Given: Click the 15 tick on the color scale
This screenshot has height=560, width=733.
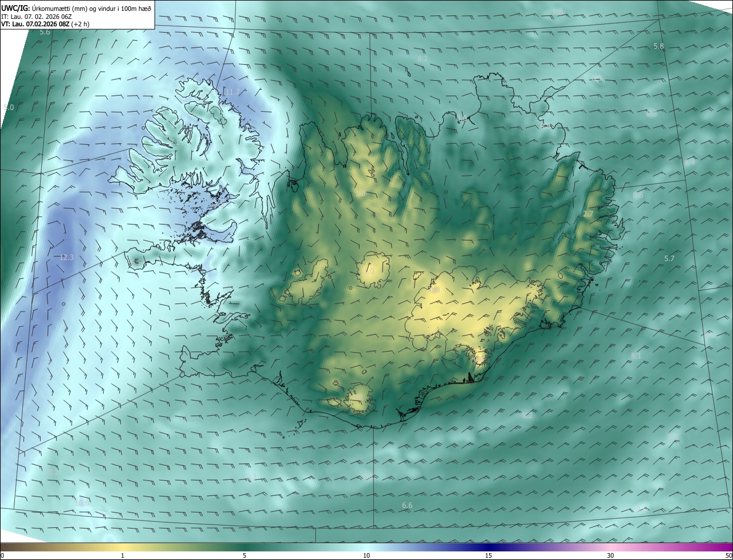Looking at the screenshot, I should [488, 556].
